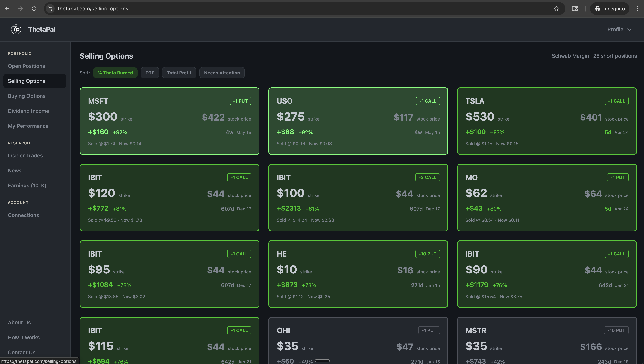
Task: Sort by Needs Attention
Action: (222, 73)
